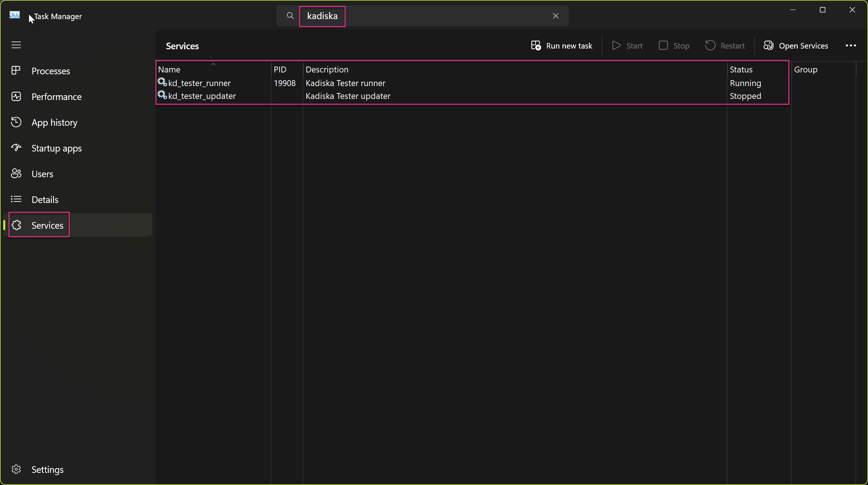Click into the search field containing kadiska

422,16
